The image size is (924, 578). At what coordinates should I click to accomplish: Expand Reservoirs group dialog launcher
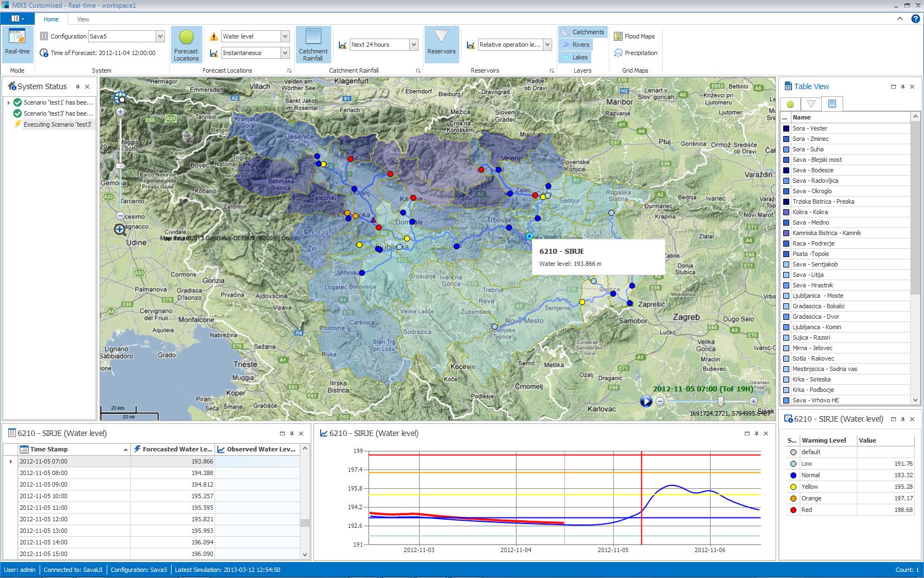552,71
